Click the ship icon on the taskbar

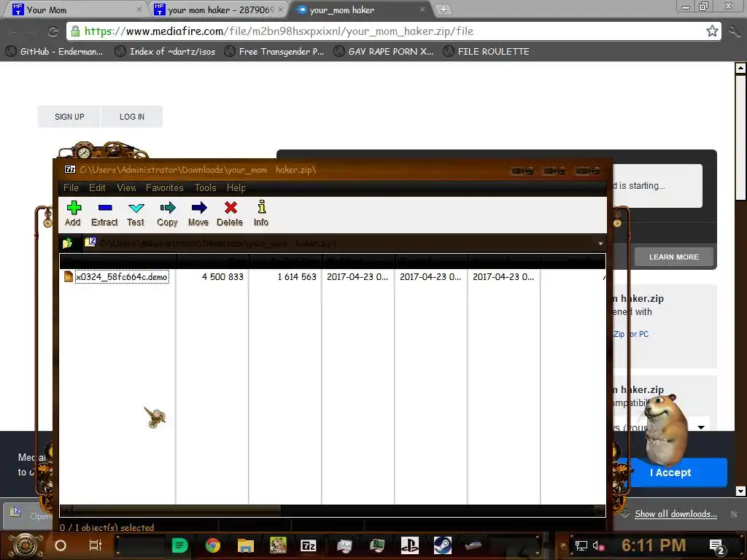tap(473, 545)
